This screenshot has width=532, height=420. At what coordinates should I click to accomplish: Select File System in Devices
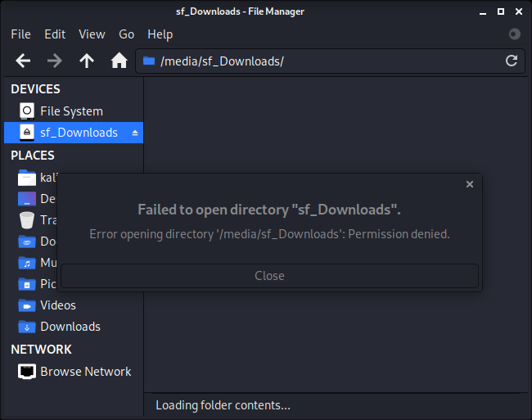70,111
